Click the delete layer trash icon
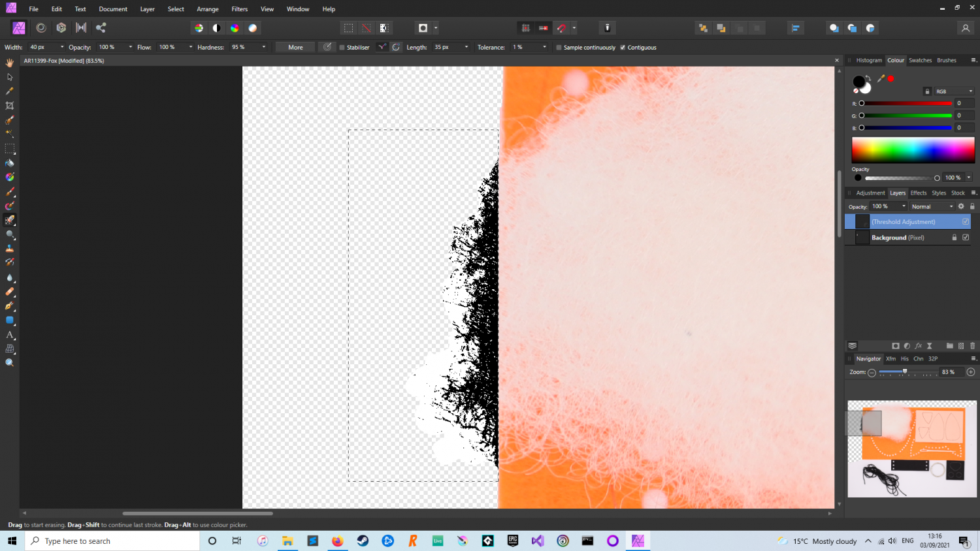The height and width of the screenshot is (551, 980). 972,346
